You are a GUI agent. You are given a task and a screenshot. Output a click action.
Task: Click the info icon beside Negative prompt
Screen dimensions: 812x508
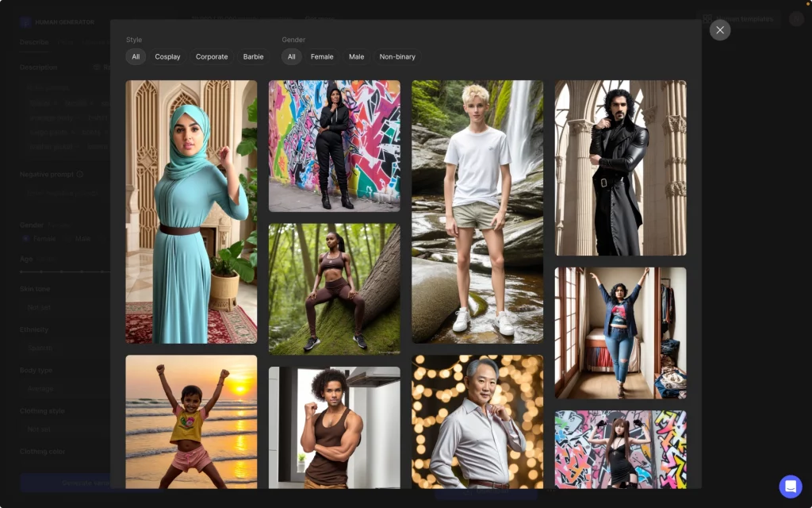pyautogui.click(x=80, y=174)
